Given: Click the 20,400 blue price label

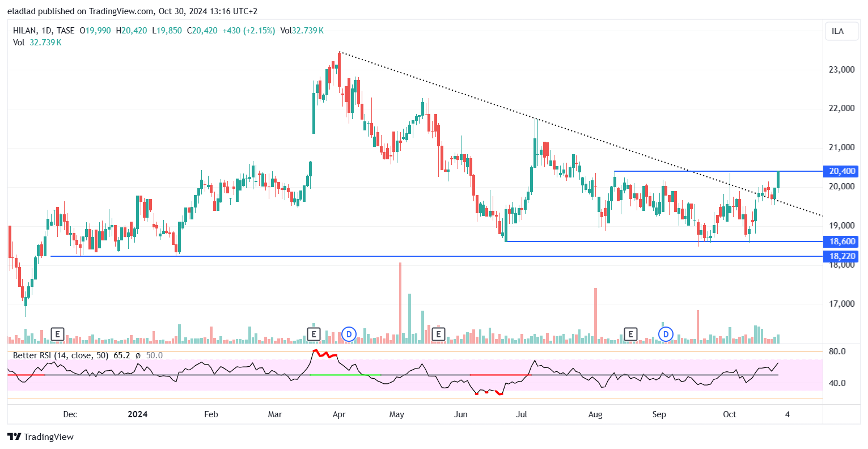Looking at the screenshot, I should coord(842,171).
